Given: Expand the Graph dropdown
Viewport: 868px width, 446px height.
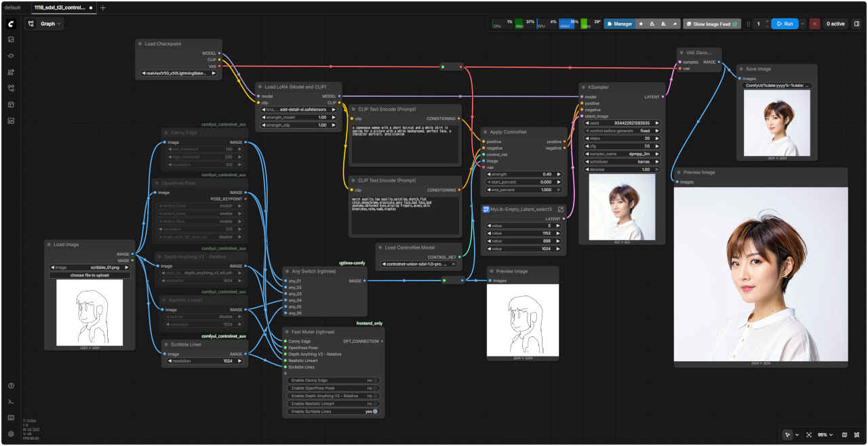Looking at the screenshot, I should point(45,24).
